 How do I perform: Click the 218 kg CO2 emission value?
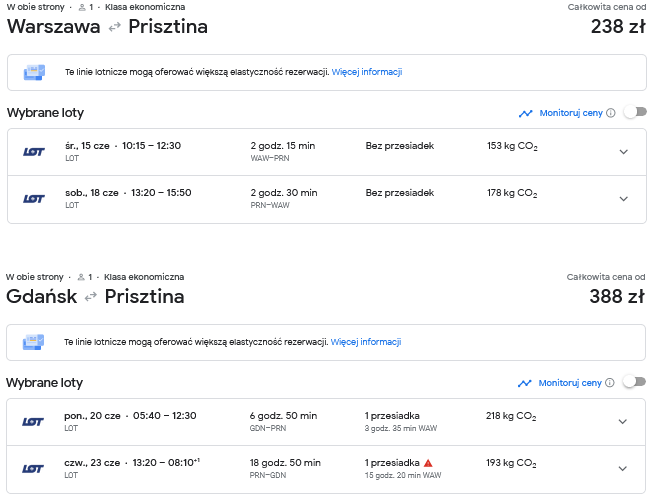pyautogui.click(x=511, y=416)
